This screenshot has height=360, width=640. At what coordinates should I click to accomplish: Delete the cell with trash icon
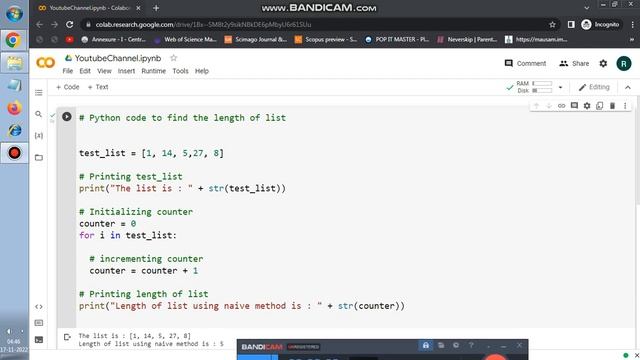(x=612, y=106)
